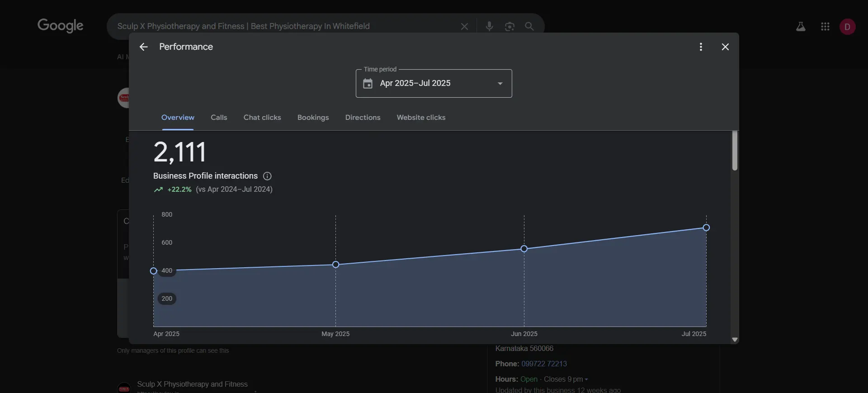
Task: Expand the Time period dropdown
Action: click(500, 84)
